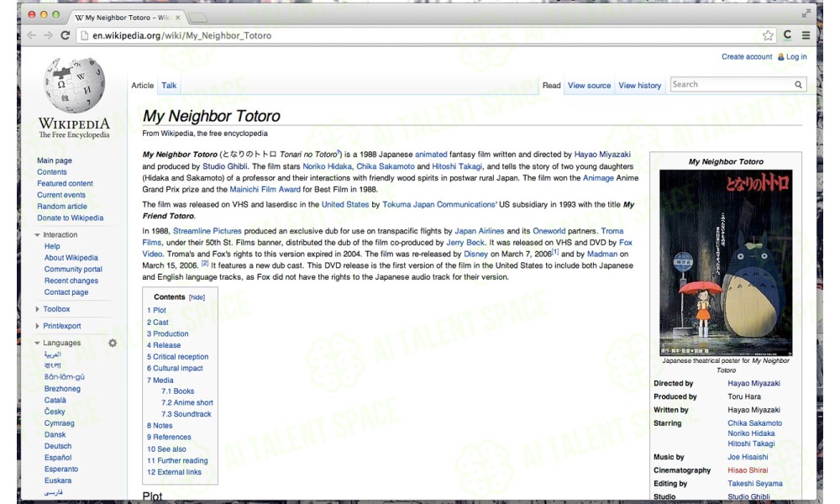This screenshot has width=840, height=504.
Task: Click the C extension icon in toolbar
Action: point(787,34)
